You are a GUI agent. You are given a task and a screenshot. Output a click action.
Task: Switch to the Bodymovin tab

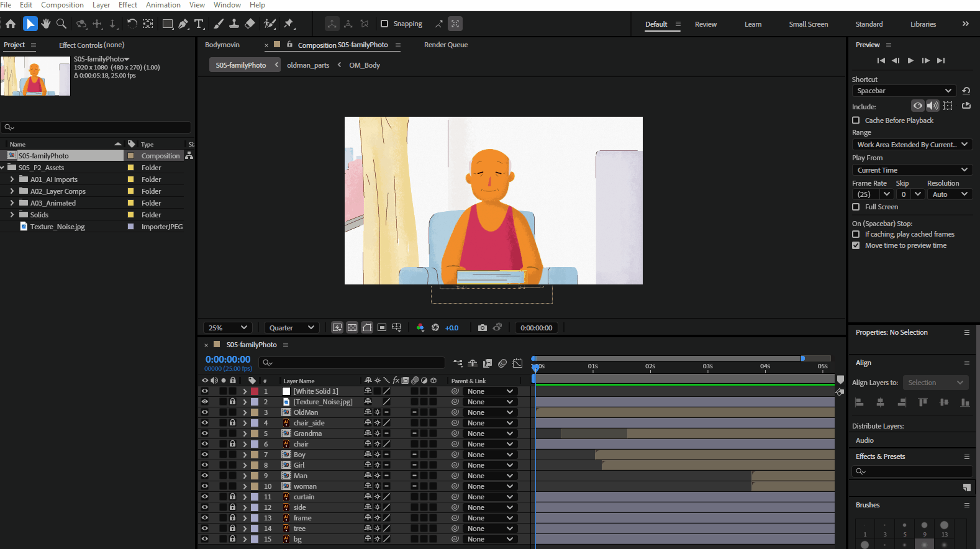pyautogui.click(x=222, y=45)
